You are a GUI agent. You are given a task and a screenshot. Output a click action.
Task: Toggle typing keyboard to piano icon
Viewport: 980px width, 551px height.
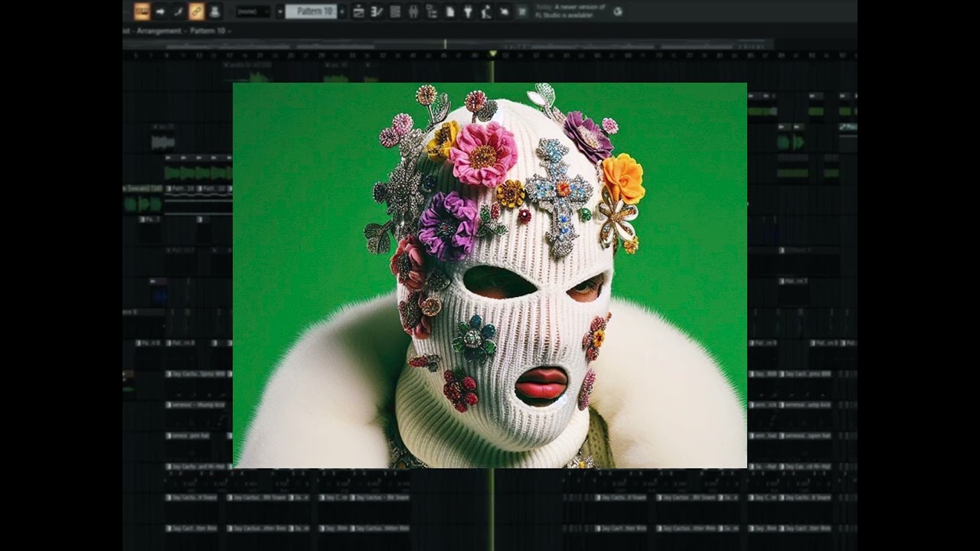coord(142,11)
